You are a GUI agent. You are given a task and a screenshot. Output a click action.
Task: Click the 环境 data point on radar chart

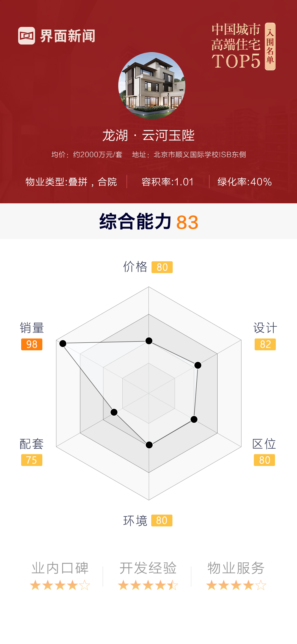point(149,445)
